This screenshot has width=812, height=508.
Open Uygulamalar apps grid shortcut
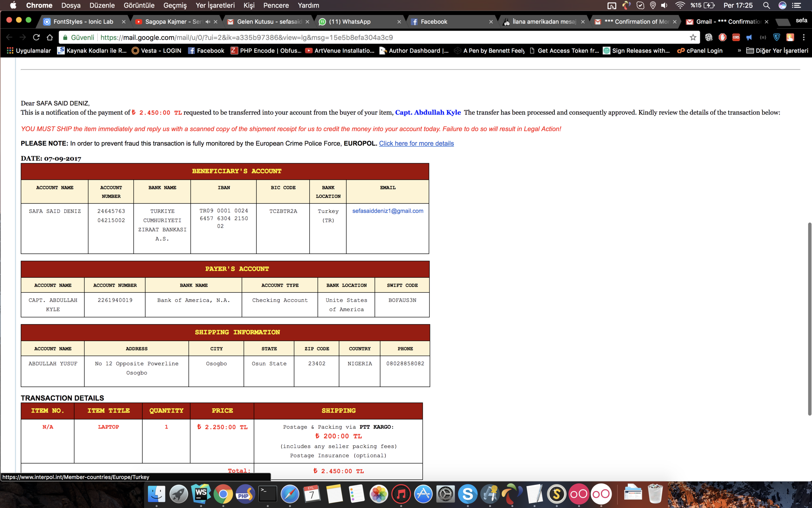[29, 51]
